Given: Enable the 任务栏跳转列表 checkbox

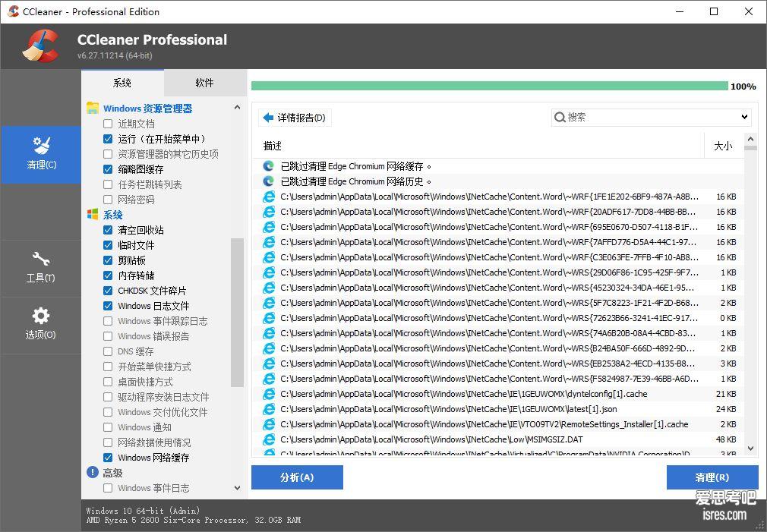Looking at the screenshot, I should tap(108, 184).
